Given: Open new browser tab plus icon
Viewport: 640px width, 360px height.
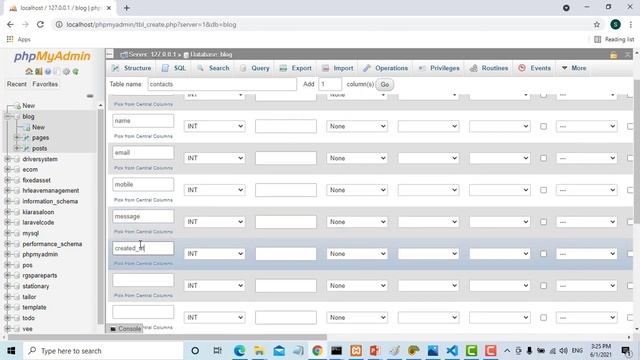Looking at the screenshot, I should tap(127, 8).
